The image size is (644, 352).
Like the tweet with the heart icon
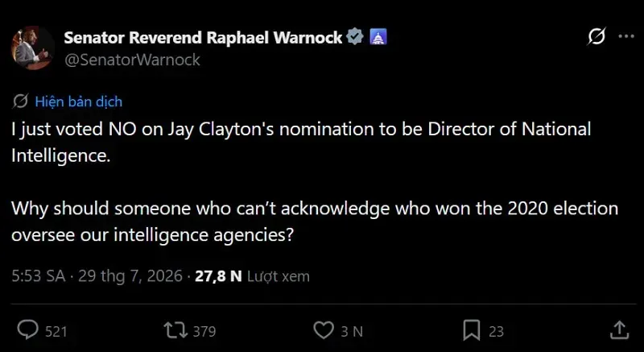click(x=324, y=330)
